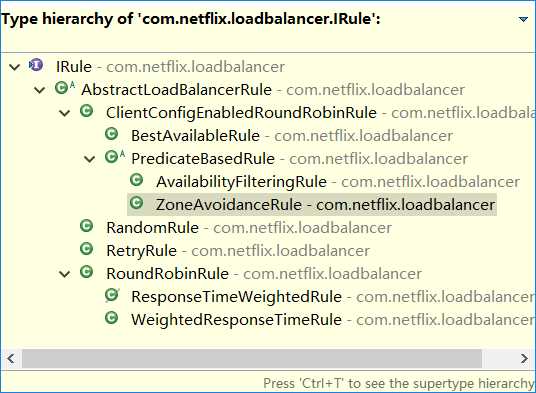Screen dimensions: 536x393
Task: Collapse the RoundRobinRule node
Action: click(65, 274)
